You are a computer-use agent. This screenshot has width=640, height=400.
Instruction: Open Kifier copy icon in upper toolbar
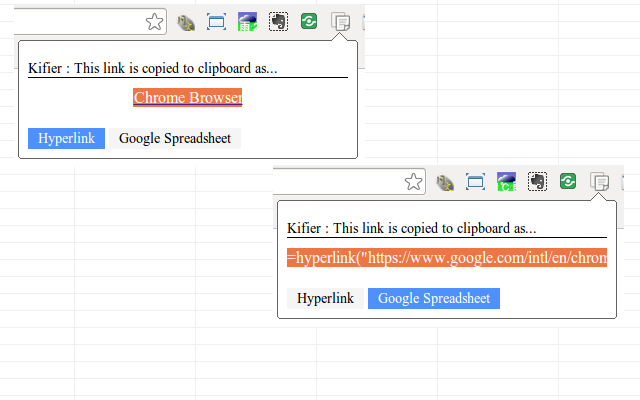coord(340,22)
